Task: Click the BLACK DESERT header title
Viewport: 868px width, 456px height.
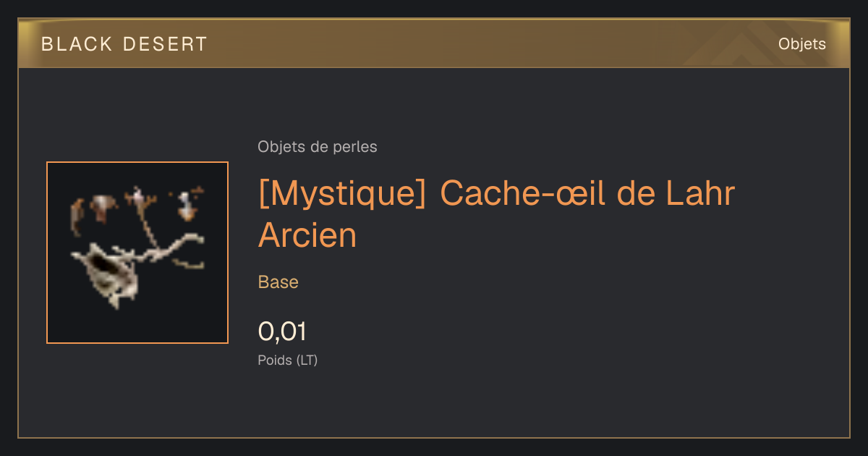Action: tap(124, 44)
